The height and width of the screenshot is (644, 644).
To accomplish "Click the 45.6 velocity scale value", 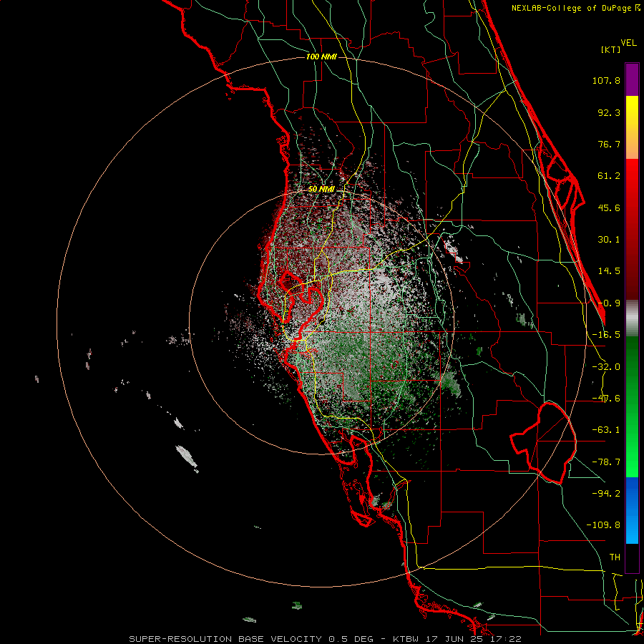I will point(609,208).
